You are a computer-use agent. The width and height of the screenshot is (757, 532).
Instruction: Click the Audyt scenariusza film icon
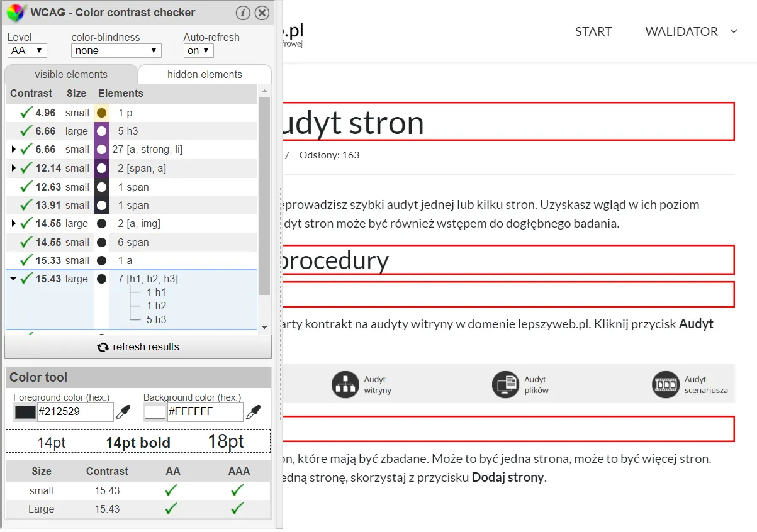[666, 385]
